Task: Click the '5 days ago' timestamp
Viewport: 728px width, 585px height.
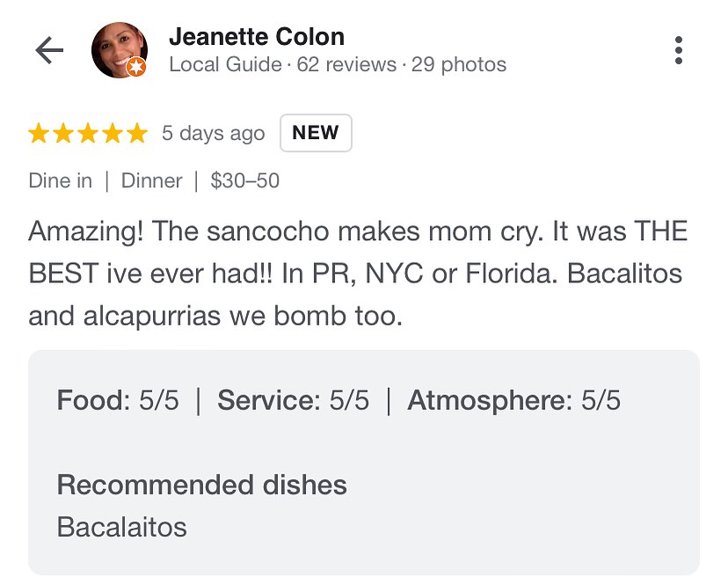Action: click(x=213, y=134)
